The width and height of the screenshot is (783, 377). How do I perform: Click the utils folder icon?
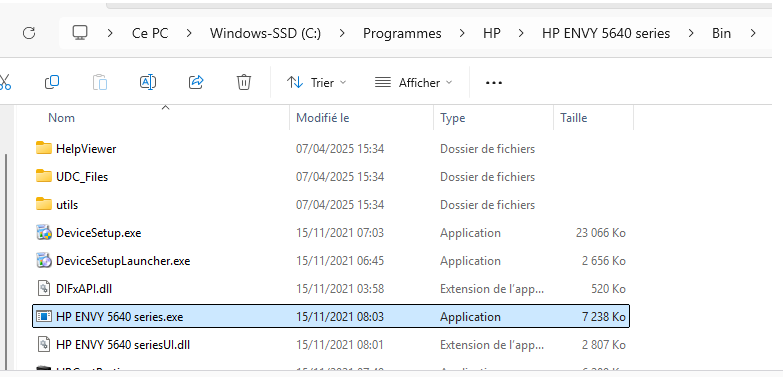(x=44, y=204)
